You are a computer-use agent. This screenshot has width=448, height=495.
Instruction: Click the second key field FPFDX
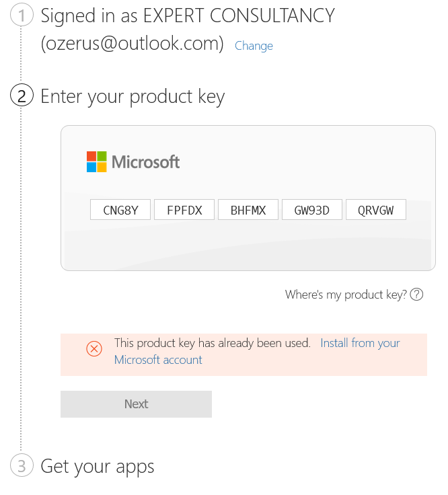[184, 211]
